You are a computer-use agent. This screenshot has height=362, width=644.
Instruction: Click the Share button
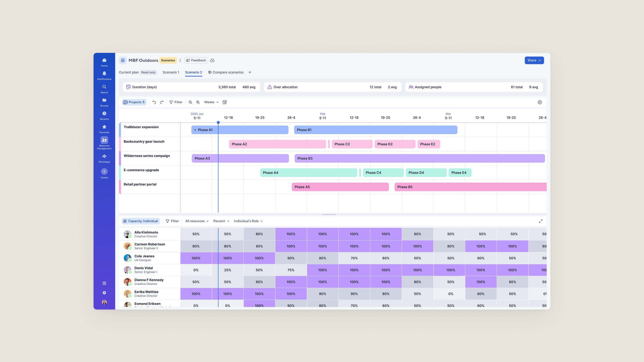point(534,60)
